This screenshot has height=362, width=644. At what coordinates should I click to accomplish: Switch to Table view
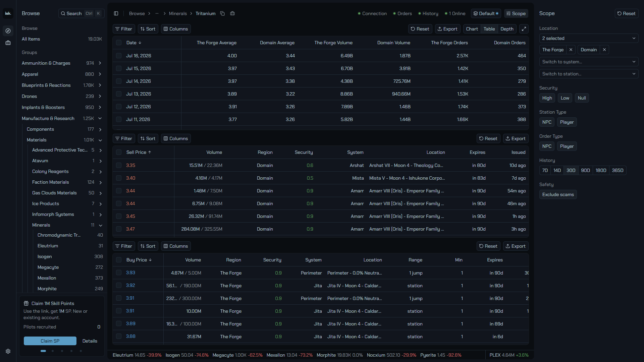point(489,29)
